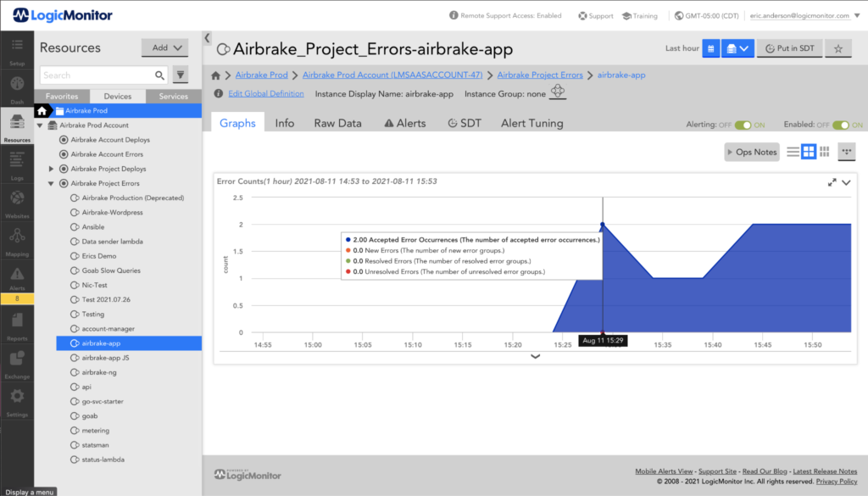Open the Support link in header
The height and width of the screenshot is (496, 868).
[x=596, y=15]
